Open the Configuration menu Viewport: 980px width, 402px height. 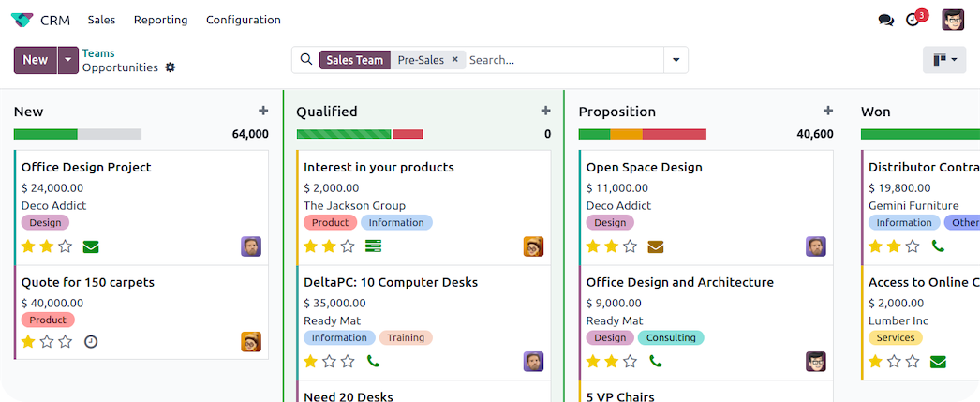click(243, 20)
